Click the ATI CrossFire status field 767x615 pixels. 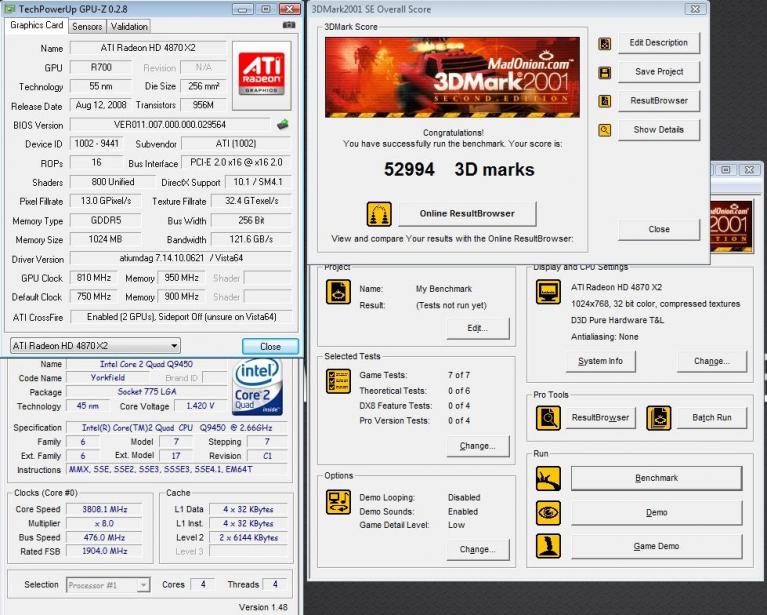click(181, 317)
